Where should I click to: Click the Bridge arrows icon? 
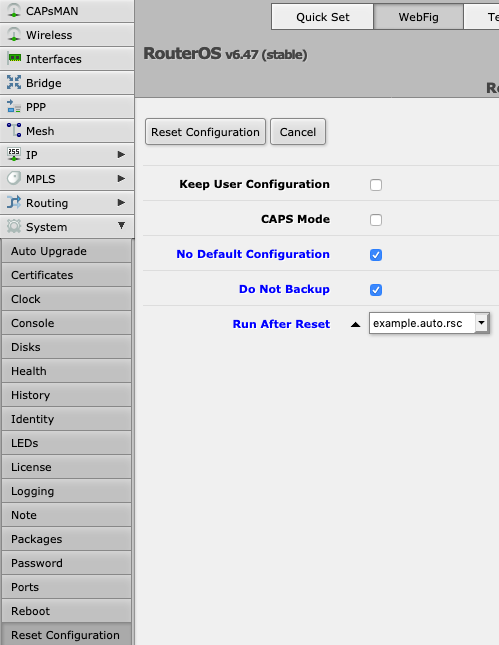tap(14, 82)
